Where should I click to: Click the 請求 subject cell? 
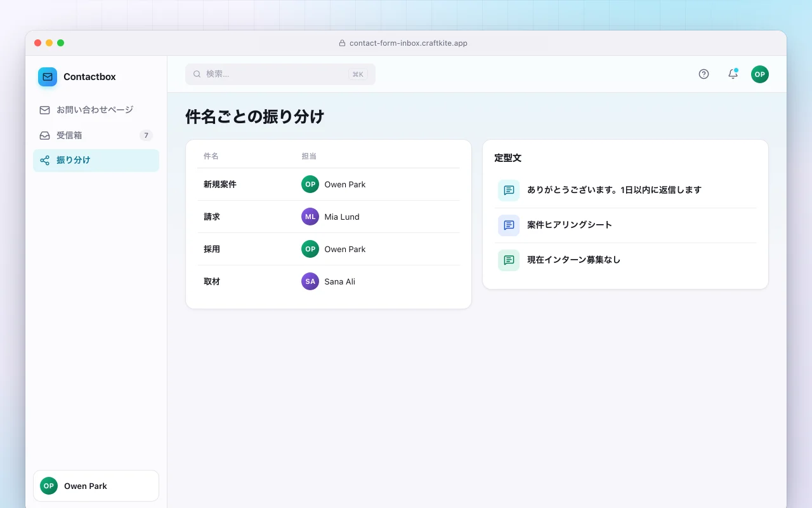pyautogui.click(x=212, y=217)
